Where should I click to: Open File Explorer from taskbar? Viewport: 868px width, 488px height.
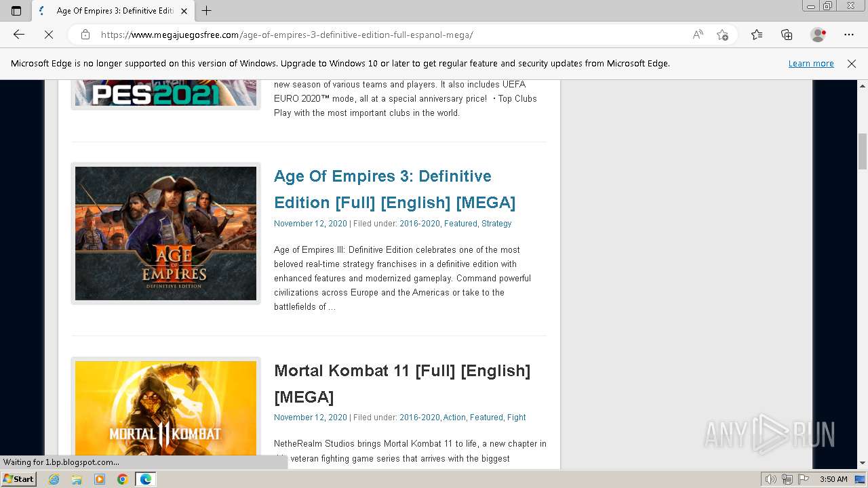click(x=77, y=479)
